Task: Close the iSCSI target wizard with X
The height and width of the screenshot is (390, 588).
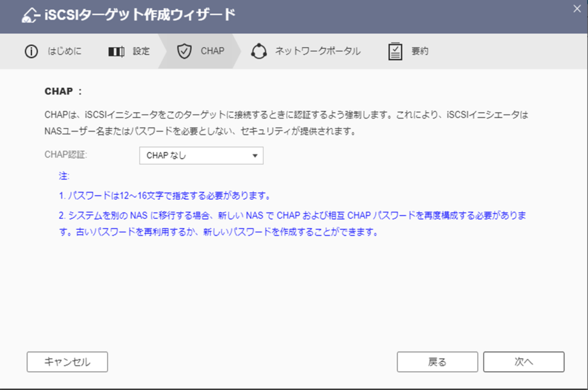Action: point(577,8)
